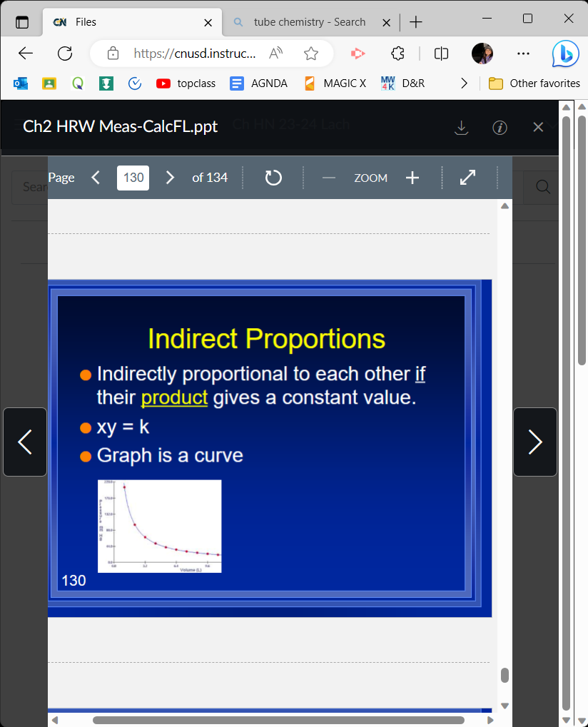The height and width of the screenshot is (727, 588).
Task: Open D&R bookmark
Action: [402, 83]
